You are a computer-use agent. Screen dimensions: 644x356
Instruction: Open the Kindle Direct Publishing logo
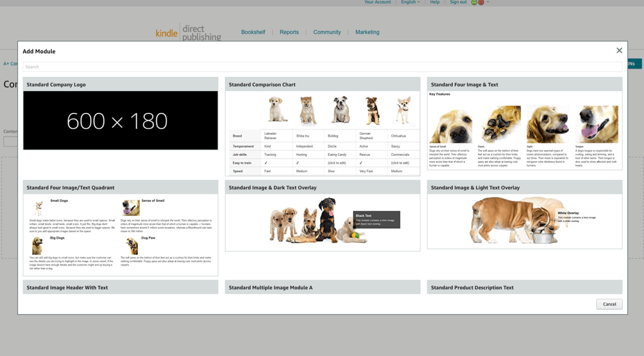tap(188, 32)
